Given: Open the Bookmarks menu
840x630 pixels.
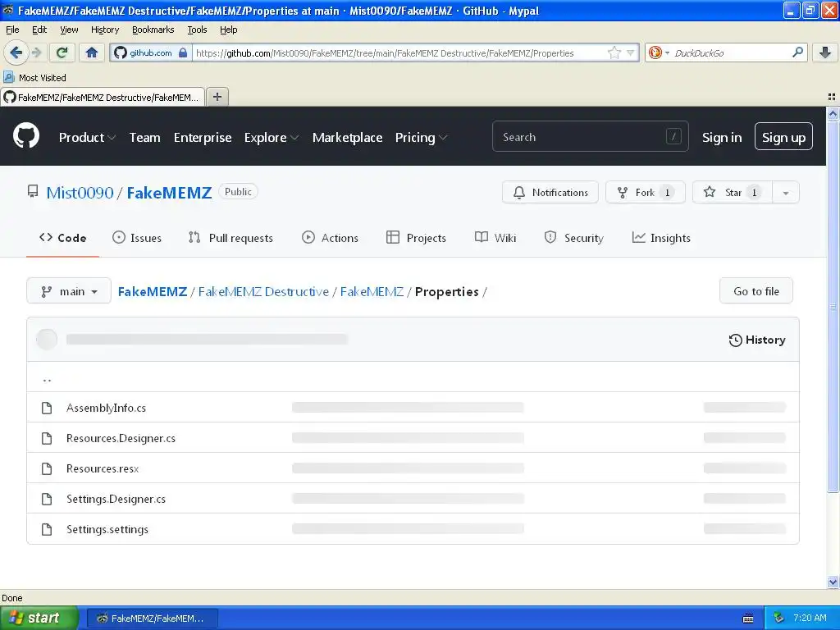Looking at the screenshot, I should 153,30.
